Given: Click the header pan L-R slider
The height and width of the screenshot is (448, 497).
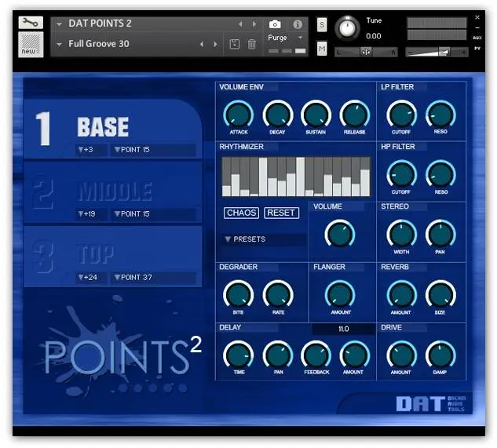Looking at the screenshot, I should pos(366,52).
